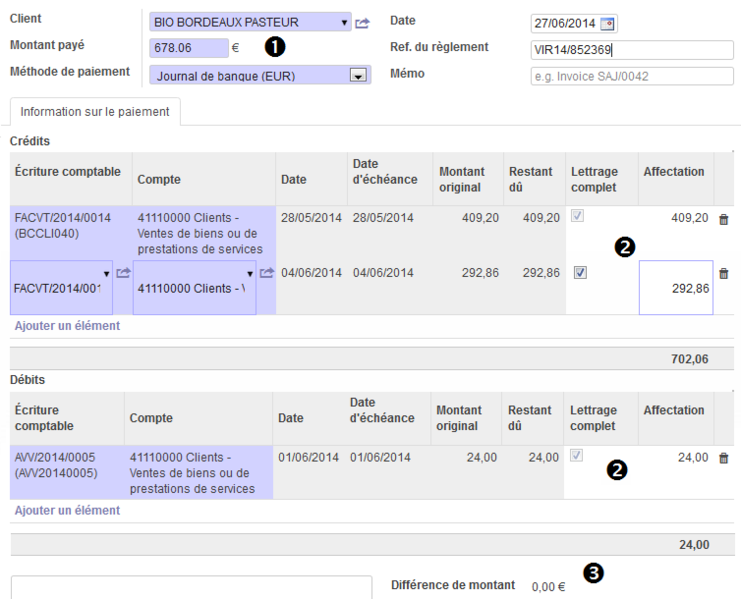
Task: Expand the Compte dropdown 41110000 Clients in edited row
Action: tap(250, 274)
